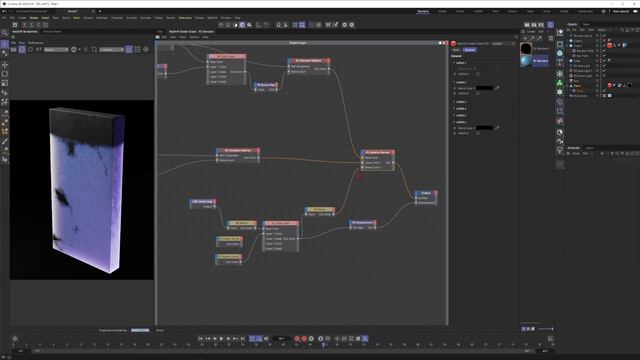Click the color picker beside Layer 6 Blend Color
This screenshot has width=640, height=360.
497,128
